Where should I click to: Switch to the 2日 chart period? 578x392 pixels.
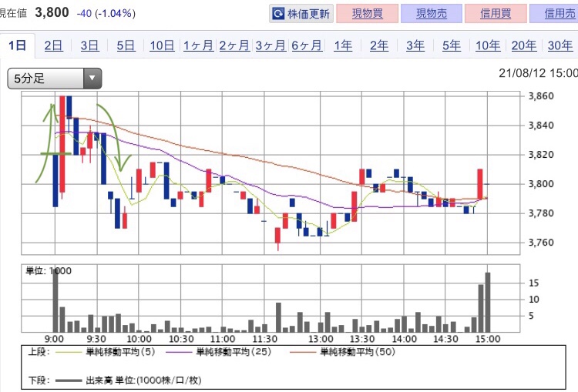click(53, 45)
